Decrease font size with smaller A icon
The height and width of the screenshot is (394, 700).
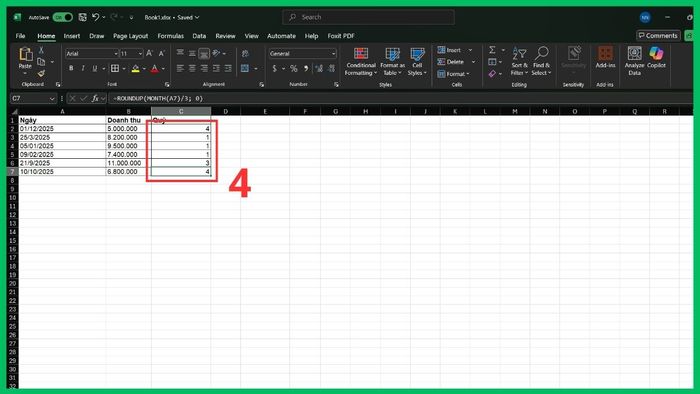(x=162, y=54)
